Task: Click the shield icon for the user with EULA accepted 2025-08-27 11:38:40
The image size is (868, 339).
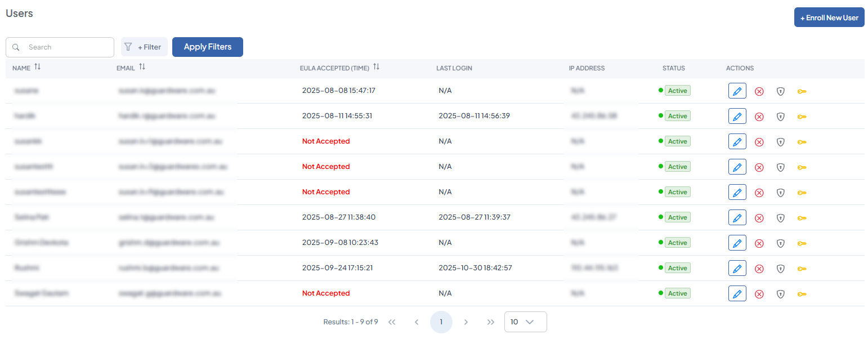Action: point(780,218)
